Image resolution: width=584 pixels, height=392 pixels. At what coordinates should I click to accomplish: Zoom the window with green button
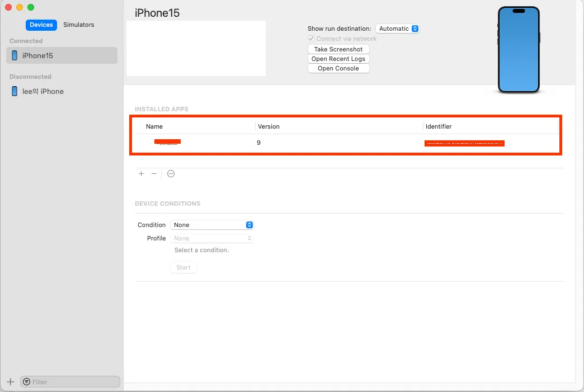click(x=31, y=7)
